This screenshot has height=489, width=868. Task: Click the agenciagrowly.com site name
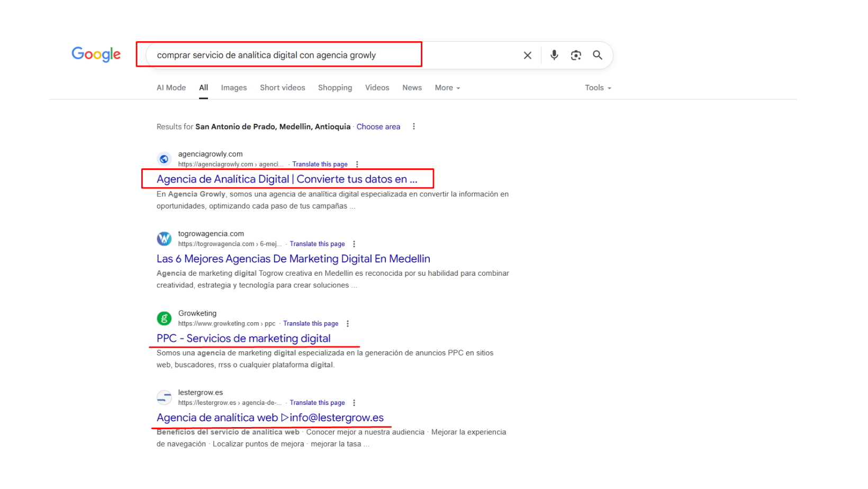point(210,154)
